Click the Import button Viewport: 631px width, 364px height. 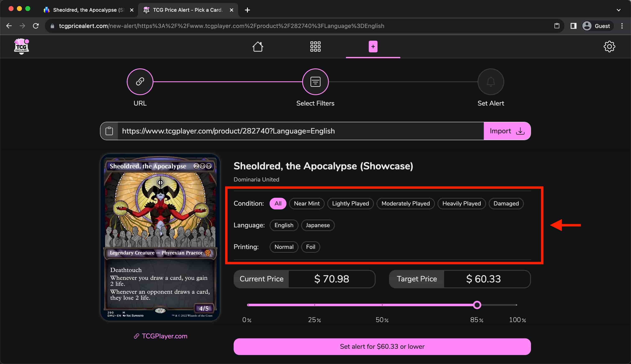tap(507, 131)
